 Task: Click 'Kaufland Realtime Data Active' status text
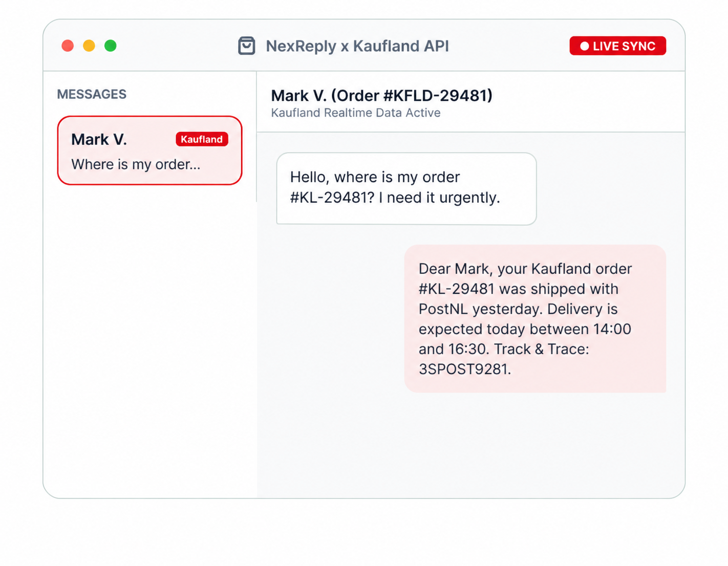coord(356,113)
